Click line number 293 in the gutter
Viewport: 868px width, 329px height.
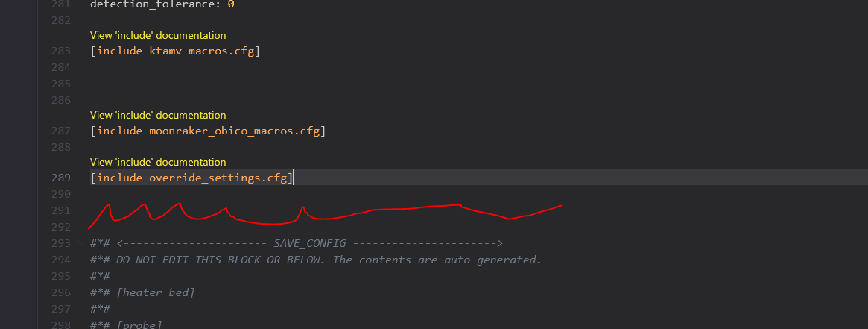[60, 243]
